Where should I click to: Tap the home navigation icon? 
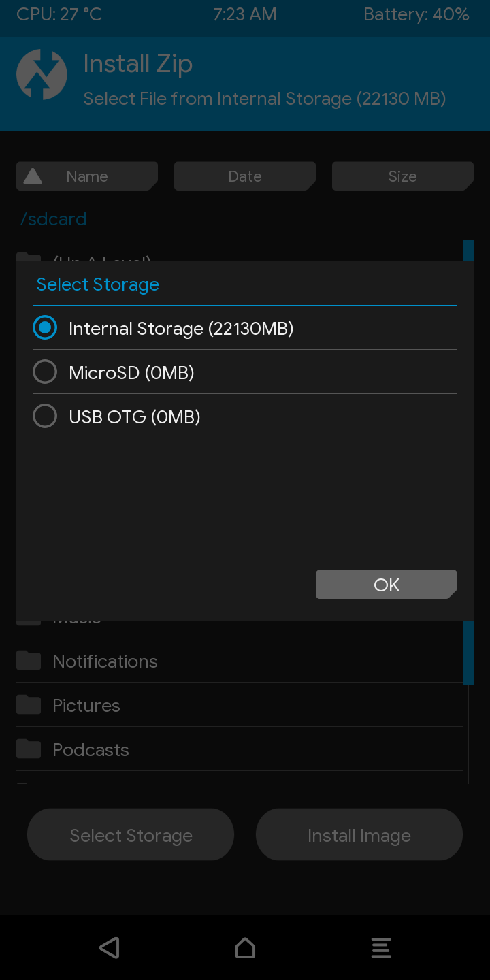pos(245,947)
